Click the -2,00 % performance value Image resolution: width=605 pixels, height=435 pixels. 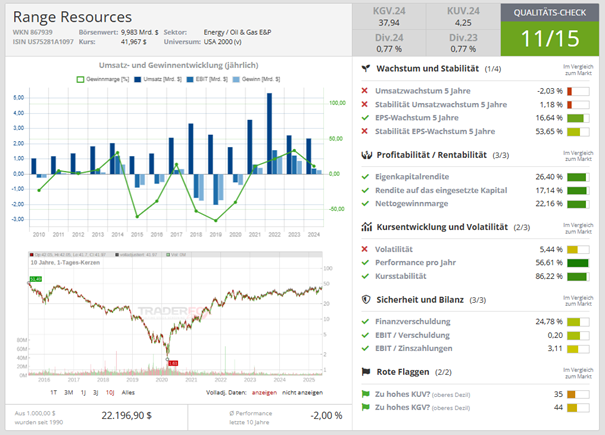pos(326,416)
